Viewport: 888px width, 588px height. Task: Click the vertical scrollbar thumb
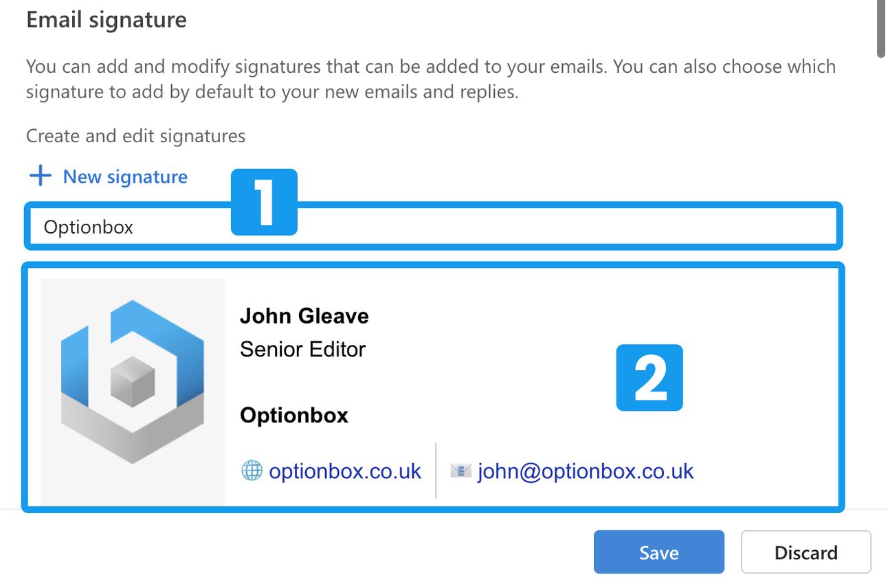click(x=882, y=27)
